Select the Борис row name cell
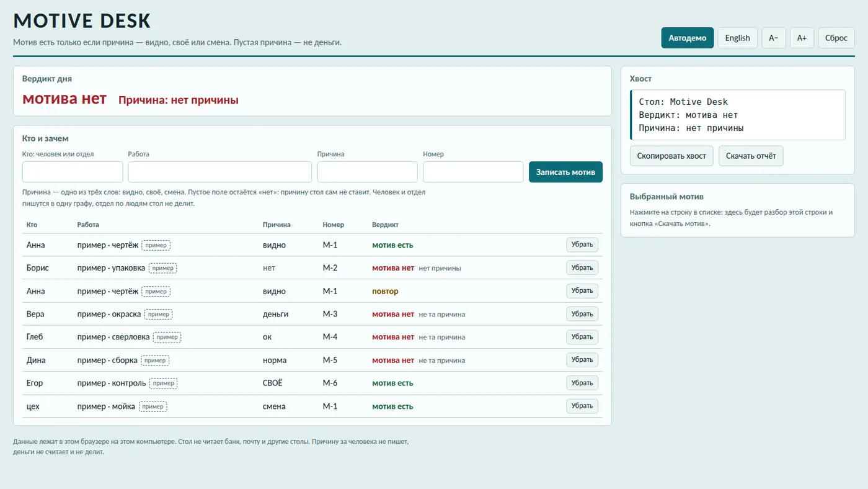 (37, 268)
